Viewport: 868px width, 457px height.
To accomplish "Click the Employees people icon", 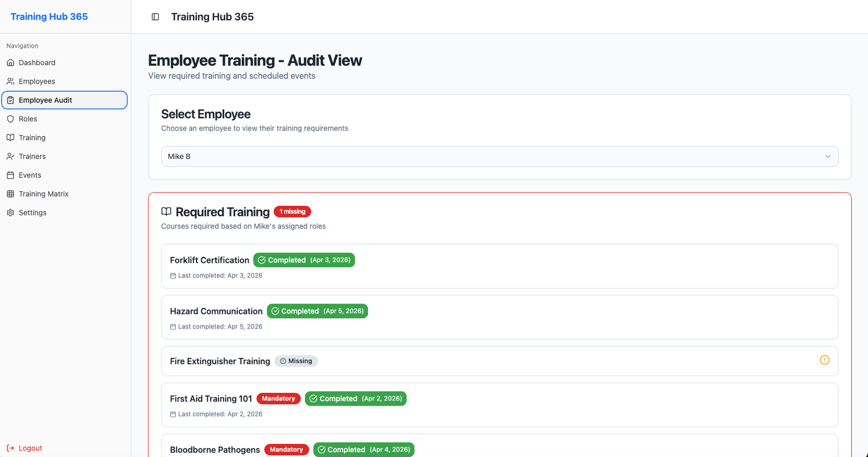I will pos(10,81).
